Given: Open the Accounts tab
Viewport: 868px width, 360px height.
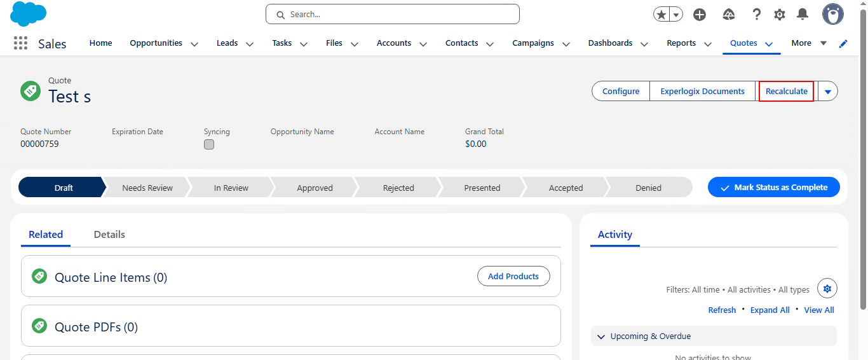Looking at the screenshot, I should click(x=394, y=43).
